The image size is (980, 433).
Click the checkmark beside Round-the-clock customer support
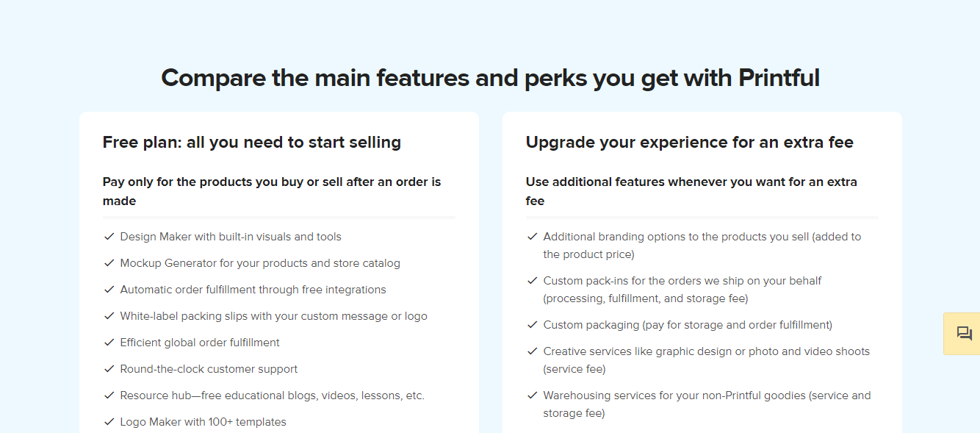tap(108, 368)
